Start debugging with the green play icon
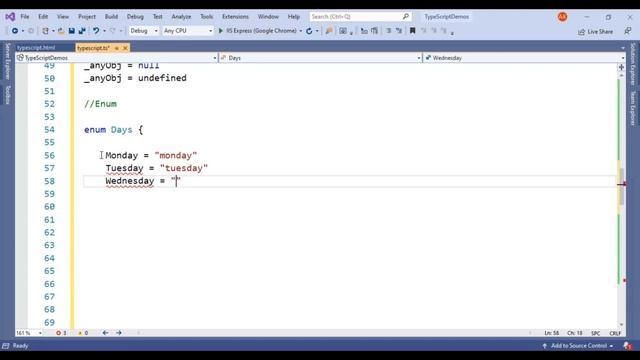Screen dimensions: 640x360 [221, 31]
